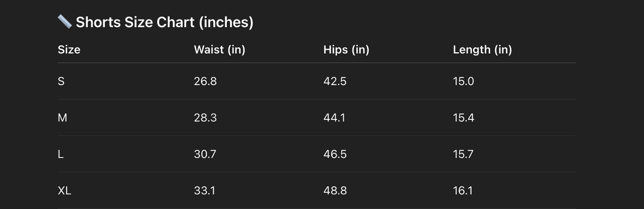Select waist value 28.3 for size M
644x209 pixels.
pos(205,118)
